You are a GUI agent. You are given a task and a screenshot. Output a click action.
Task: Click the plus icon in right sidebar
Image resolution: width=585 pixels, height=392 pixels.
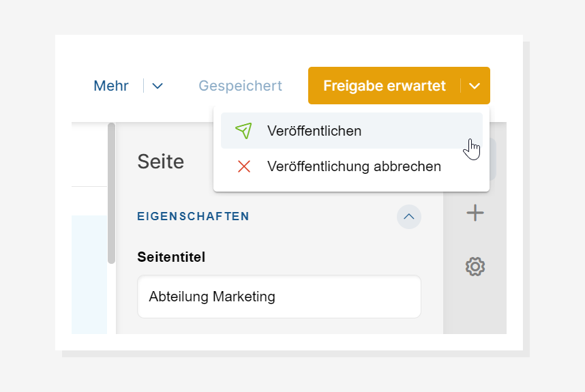(475, 213)
